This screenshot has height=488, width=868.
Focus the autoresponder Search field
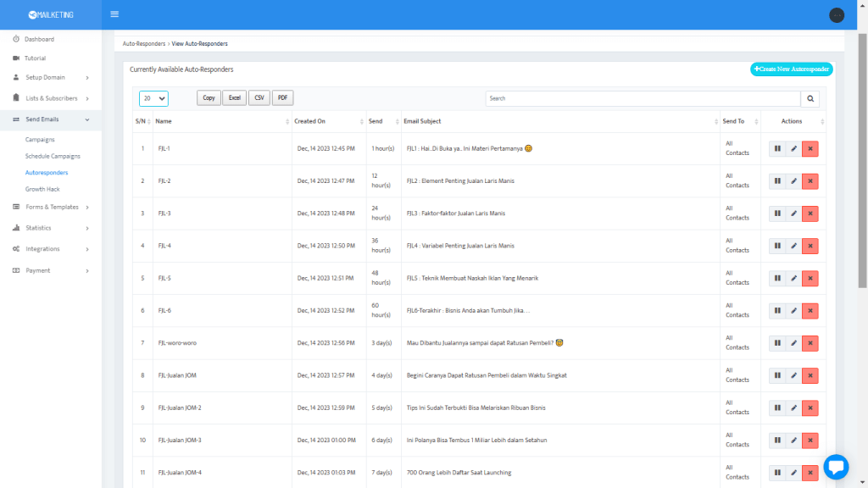643,98
